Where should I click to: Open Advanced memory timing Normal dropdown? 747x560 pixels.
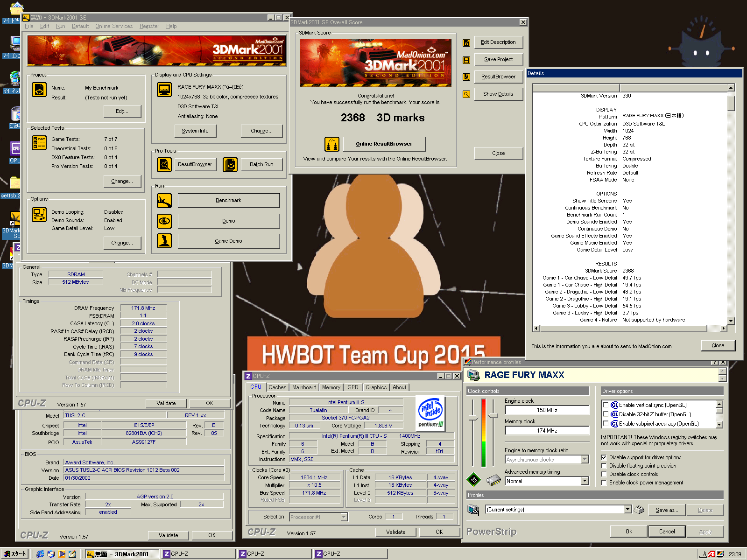585,481
